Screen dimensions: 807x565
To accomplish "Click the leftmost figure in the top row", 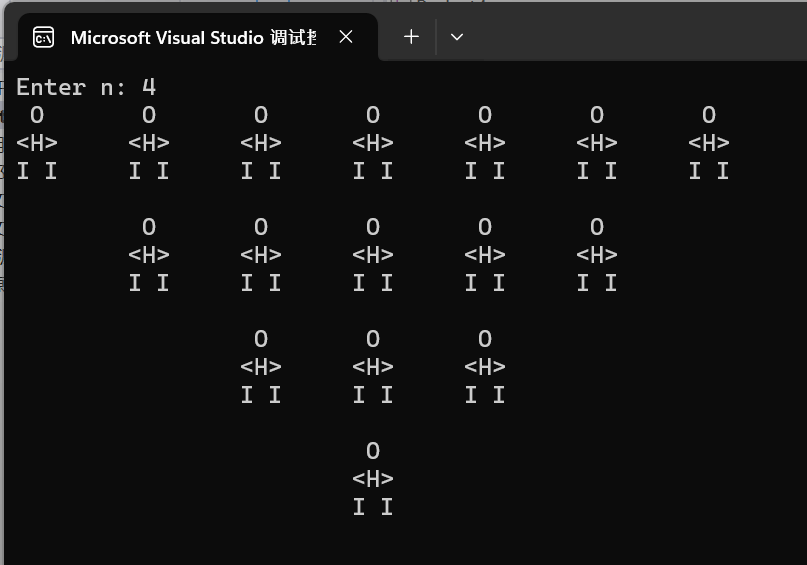I will [x=37, y=143].
